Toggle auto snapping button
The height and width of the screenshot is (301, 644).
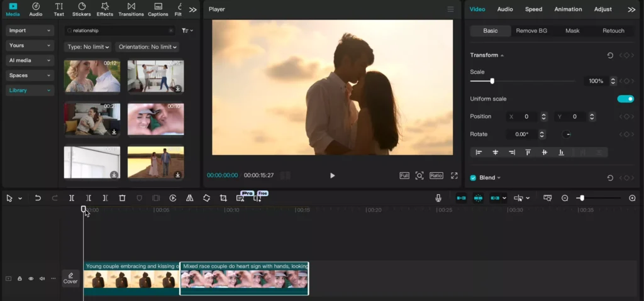(x=478, y=198)
